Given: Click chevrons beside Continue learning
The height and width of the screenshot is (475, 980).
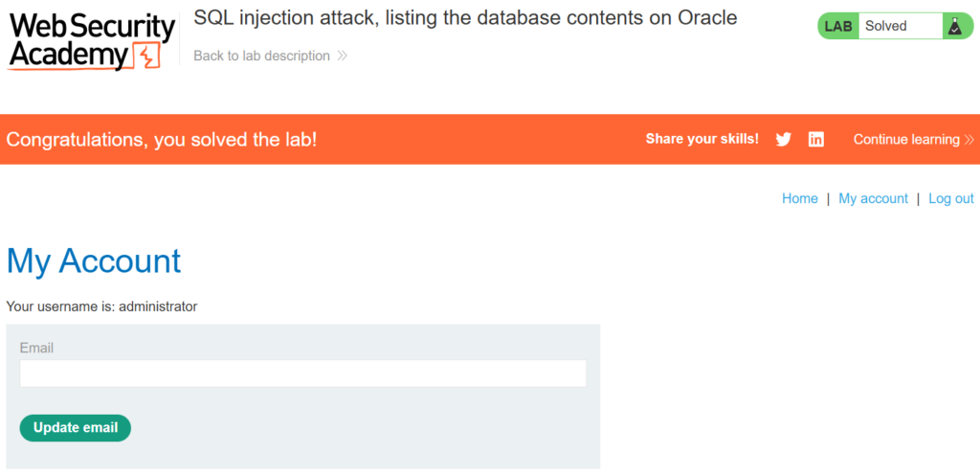Looking at the screenshot, I should click(969, 140).
